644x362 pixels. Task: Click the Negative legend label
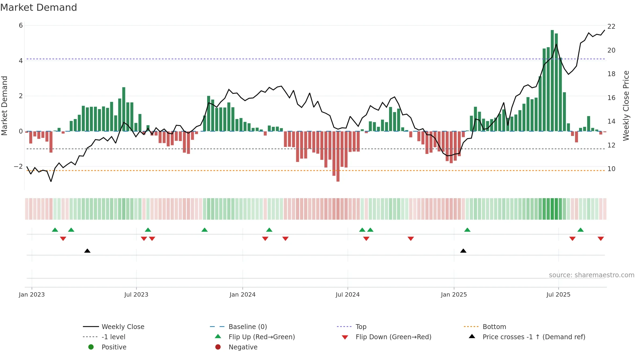[243, 347]
